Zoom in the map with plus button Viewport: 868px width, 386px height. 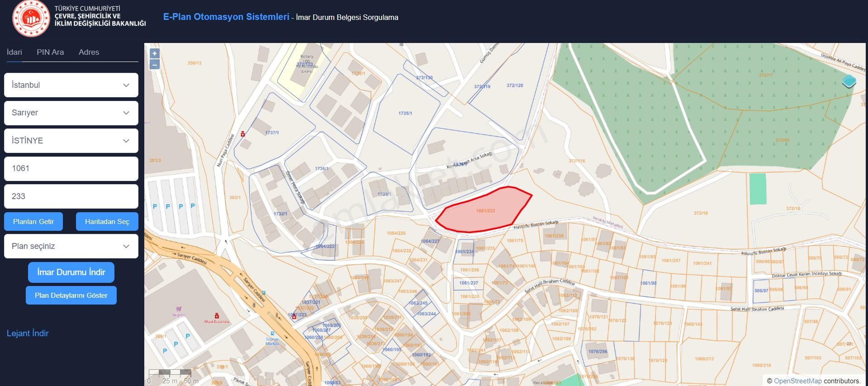(x=154, y=53)
